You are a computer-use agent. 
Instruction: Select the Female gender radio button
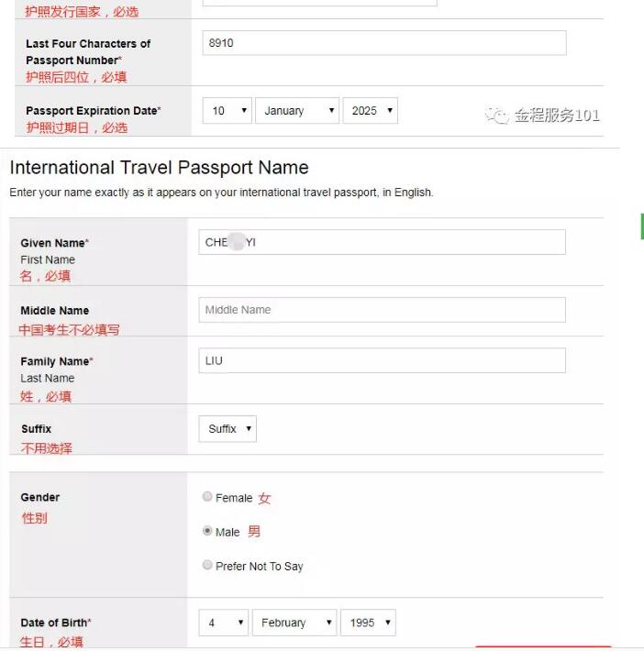click(207, 497)
